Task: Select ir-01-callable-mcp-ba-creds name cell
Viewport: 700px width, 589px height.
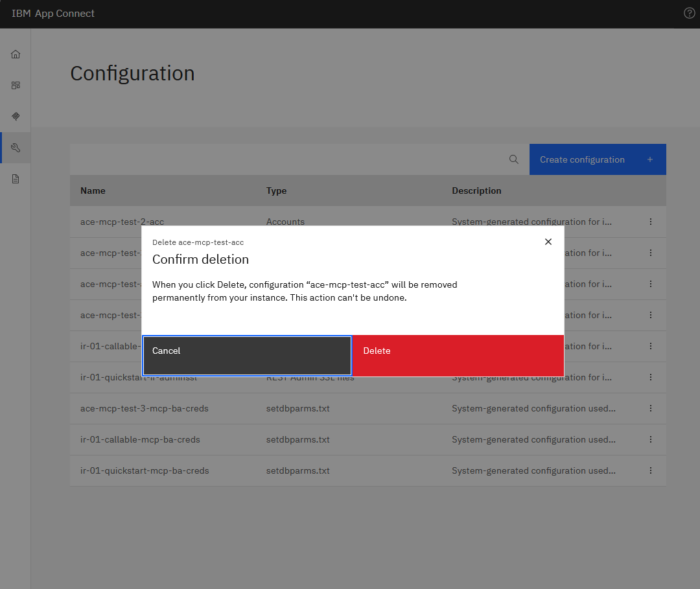Action: (x=140, y=439)
